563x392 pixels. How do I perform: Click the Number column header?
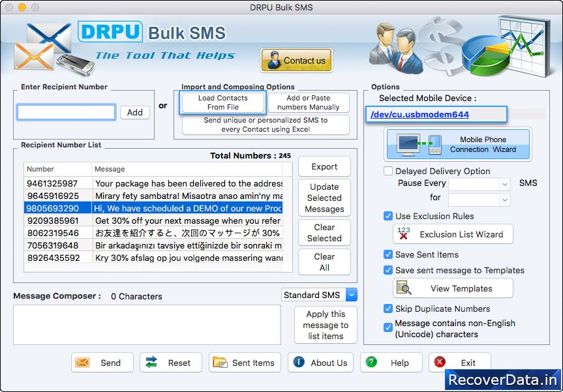[x=58, y=169]
